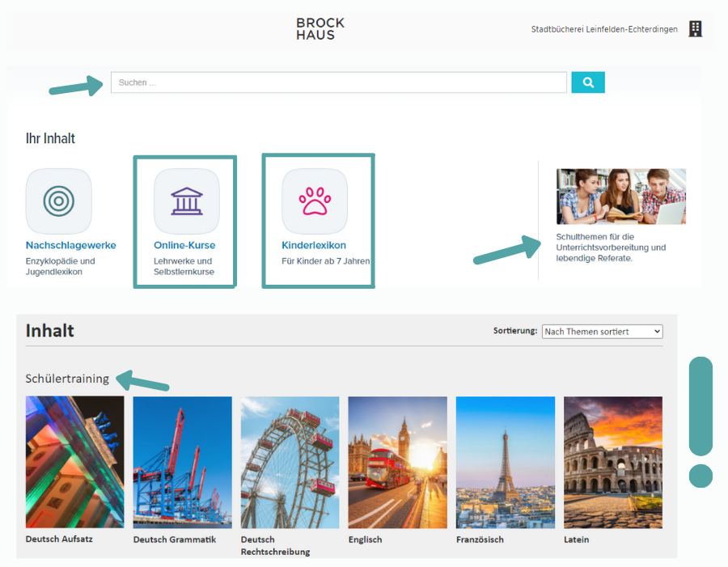The width and height of the screenshot is (728, 567).
Task: Open the Nachschlagewerke link
Action: point(71,245)
